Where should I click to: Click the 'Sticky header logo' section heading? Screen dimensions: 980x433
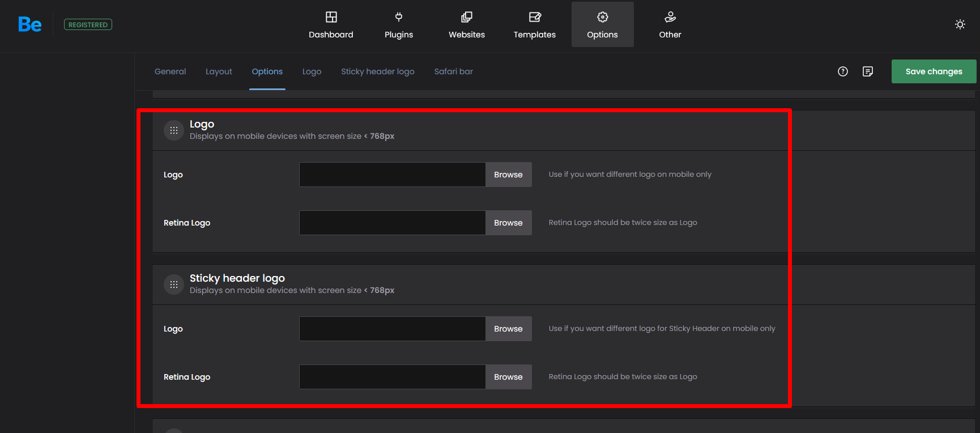[237, 278]
